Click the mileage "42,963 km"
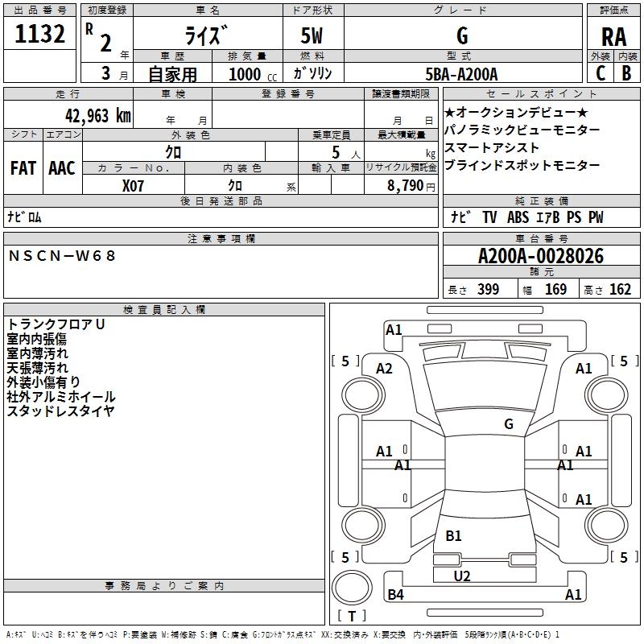 point(97,116)
